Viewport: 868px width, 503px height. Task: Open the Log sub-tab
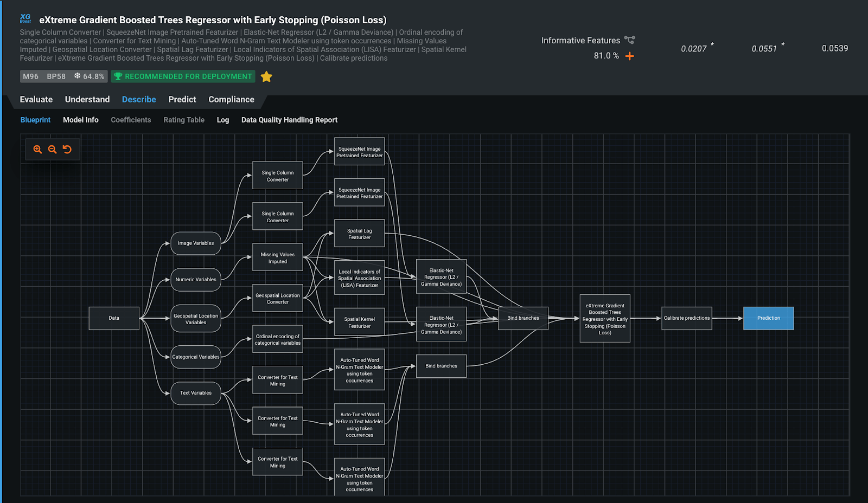tap(223, 120)
